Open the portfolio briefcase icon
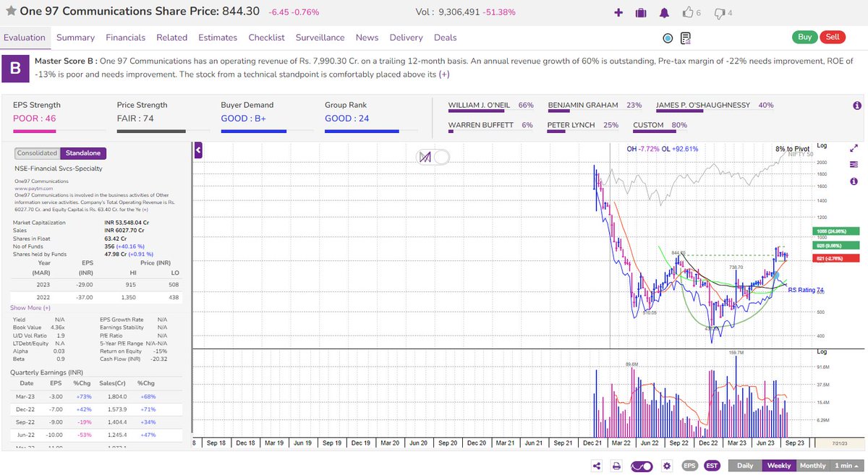Viewport: 868px width, 475px height. 640,12
